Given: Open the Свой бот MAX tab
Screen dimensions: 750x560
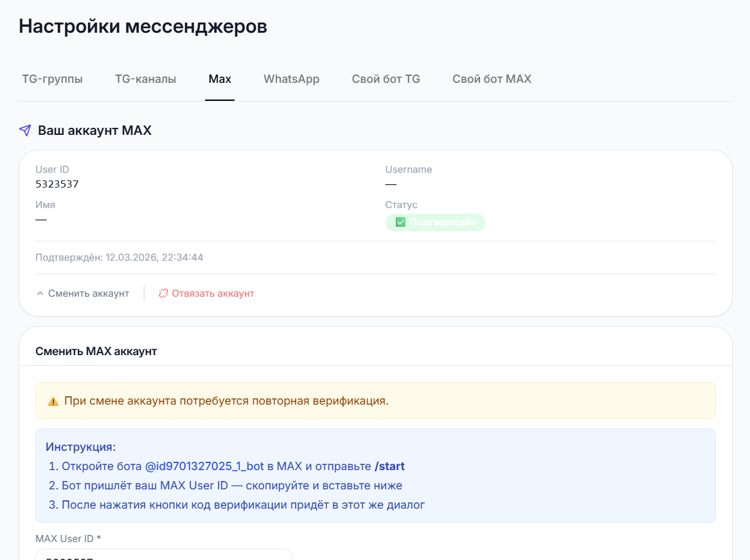Looking at the screenshot, I should pos(492,80).
